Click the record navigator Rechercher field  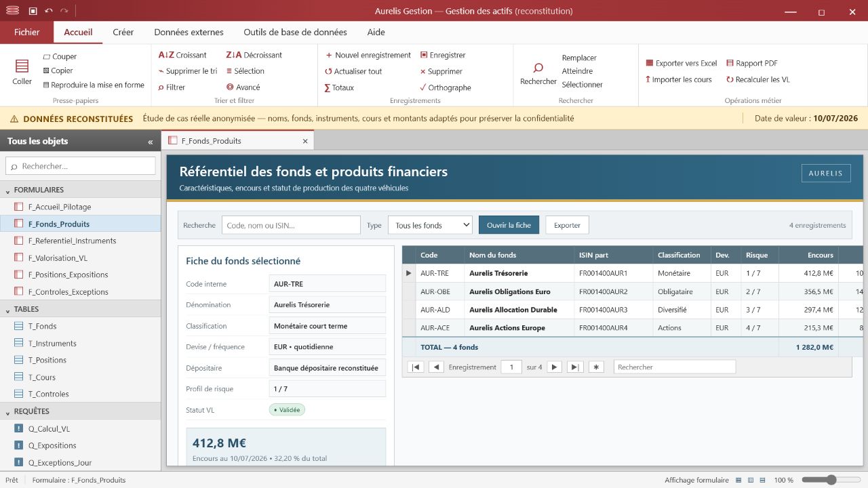(x=675, y=367)
